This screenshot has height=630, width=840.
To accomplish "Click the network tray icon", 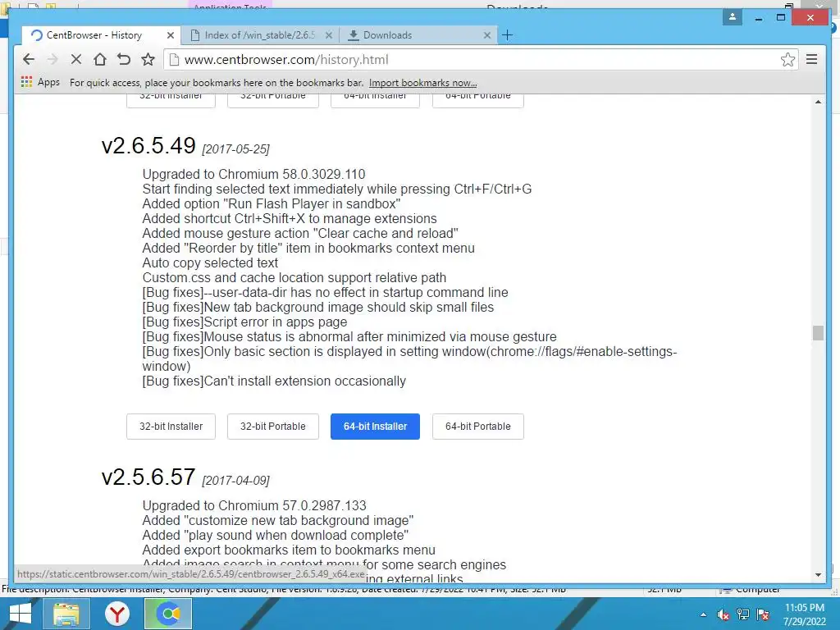I will 743,614.
